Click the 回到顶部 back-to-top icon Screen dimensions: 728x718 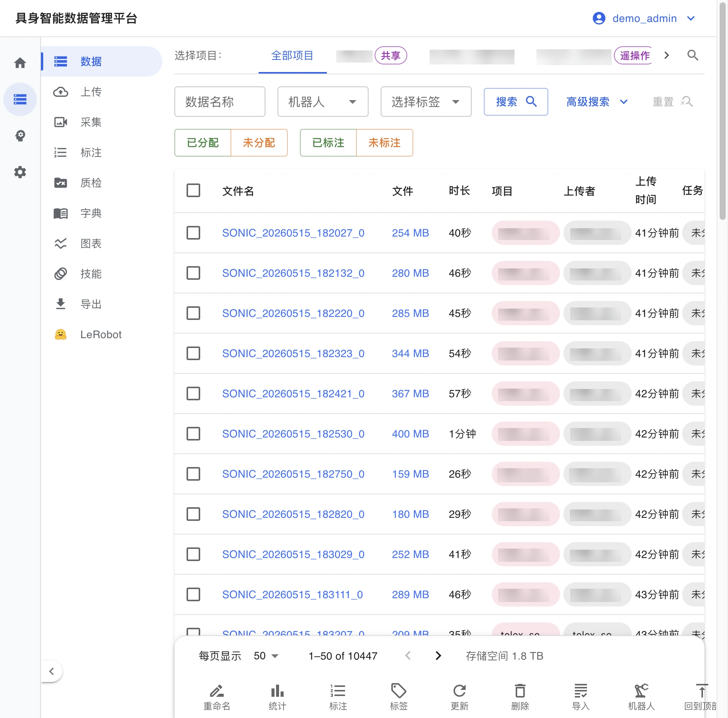pyautogui.click(x=701, y=691)
